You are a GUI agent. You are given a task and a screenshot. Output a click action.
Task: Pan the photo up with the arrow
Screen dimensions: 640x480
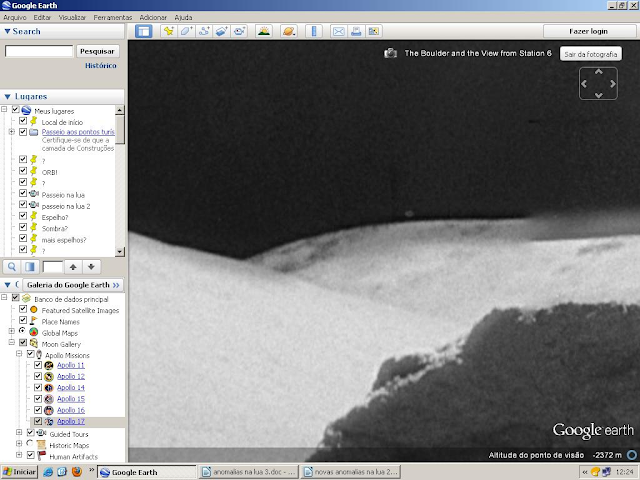pos(598,72)
